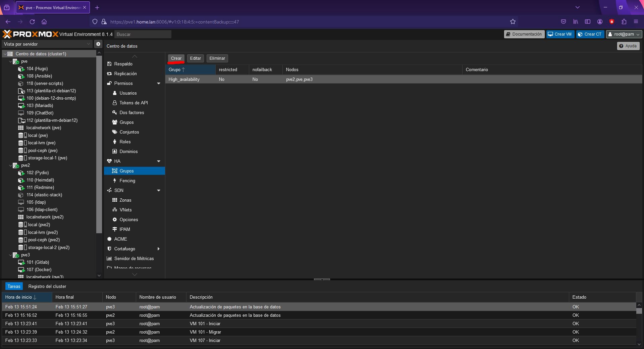Sort tasks by Hora de inicio column

[x=27, y=297]
